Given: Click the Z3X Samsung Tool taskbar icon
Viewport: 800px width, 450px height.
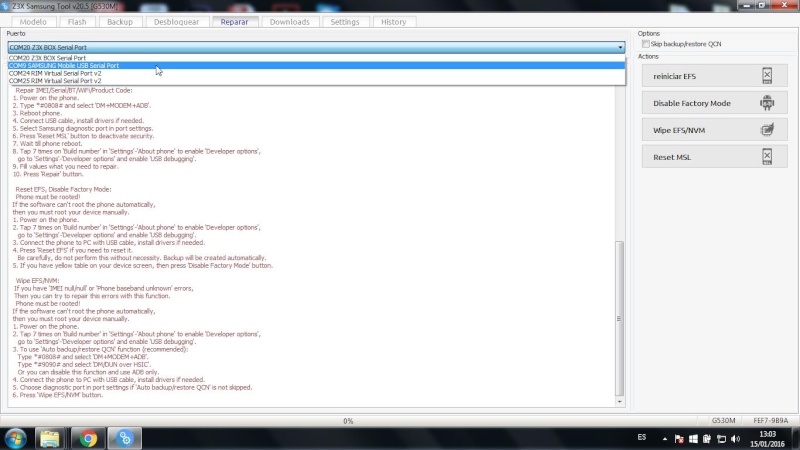Looking at the screenshot, I should tap(124, 439).
